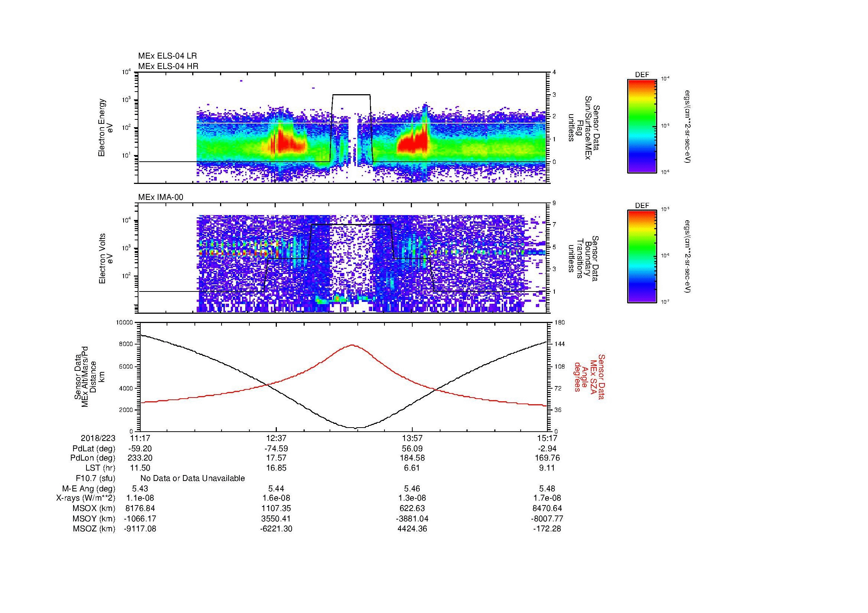Click MSOX value '8176.84'
This screenshot has width=868, height=613.
coord(140,508)
